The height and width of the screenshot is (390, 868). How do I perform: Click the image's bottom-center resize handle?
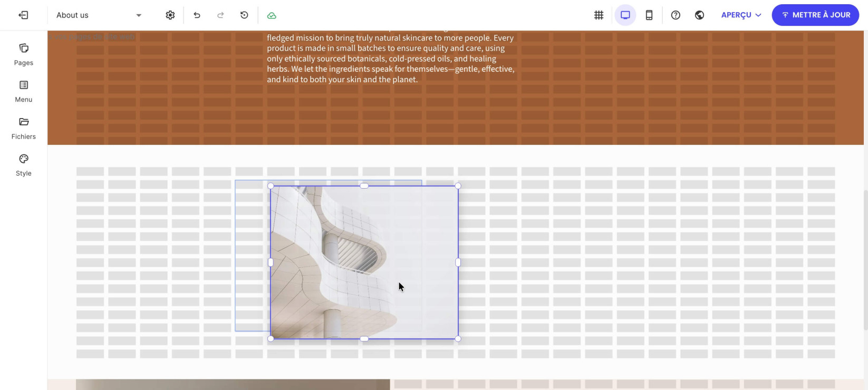364,339
